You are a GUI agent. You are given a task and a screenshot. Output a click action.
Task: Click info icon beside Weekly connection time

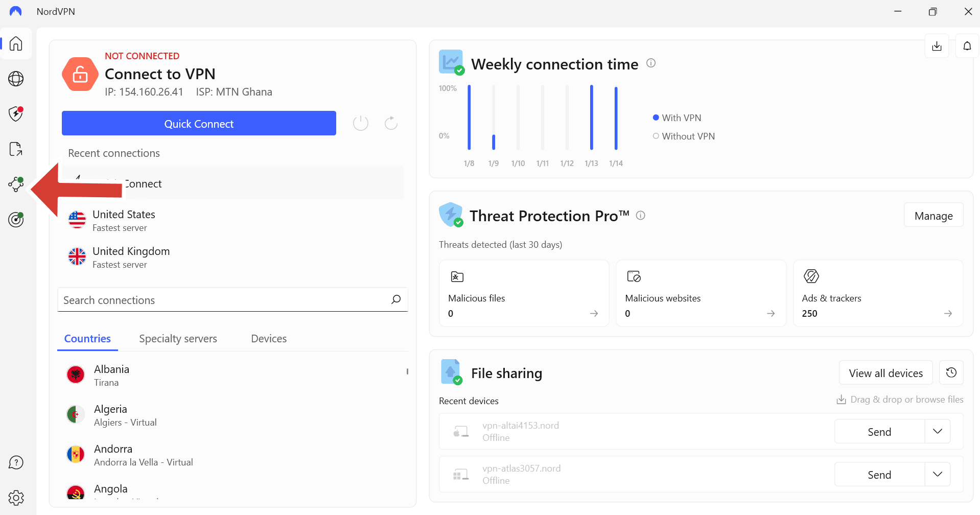[x=651, y=63]
